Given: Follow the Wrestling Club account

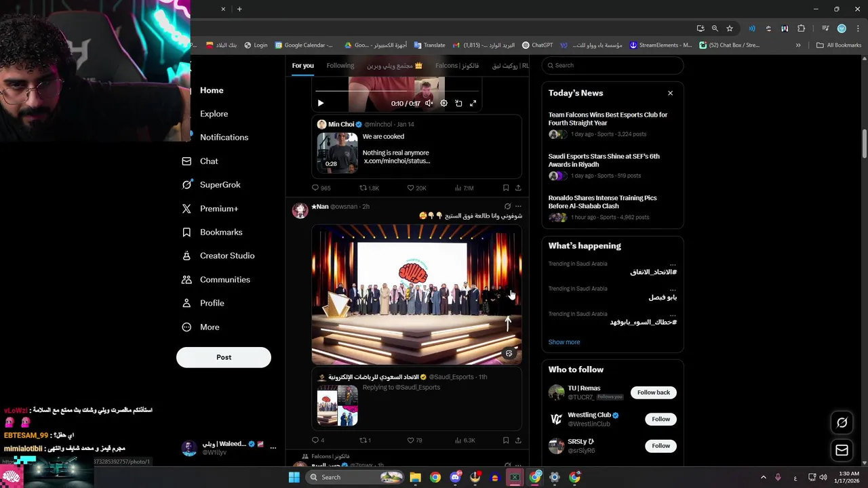Looking at the screenshot, I should (661, 419).
